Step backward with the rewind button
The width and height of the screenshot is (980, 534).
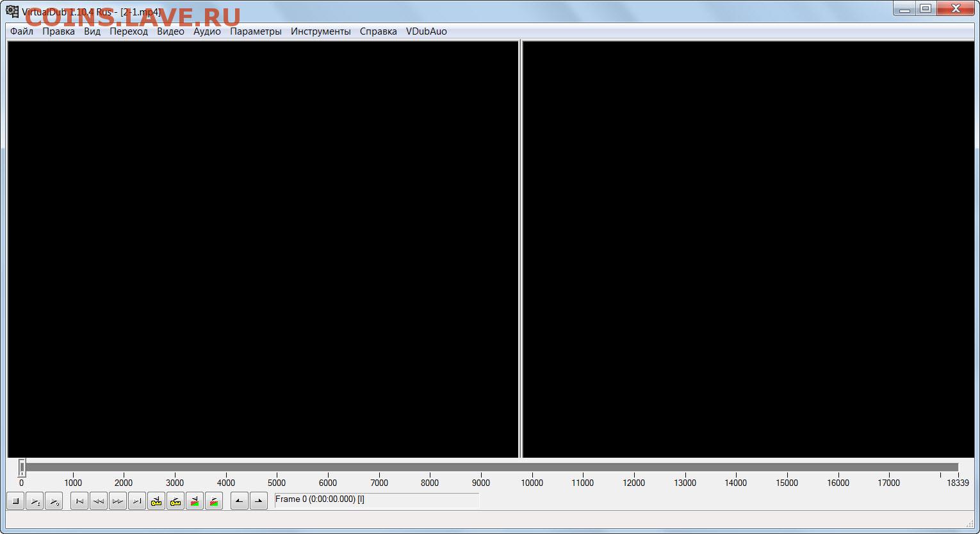(x=99, y=501)
